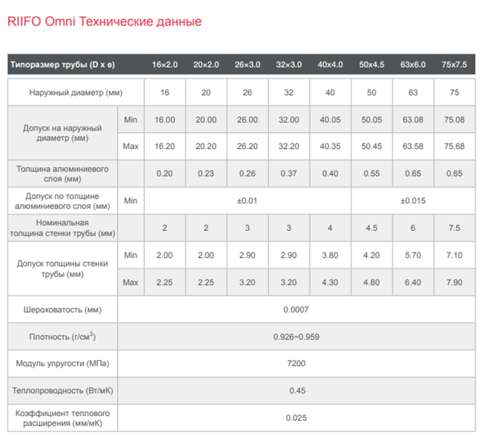Click the value '26.20'
Viewport: 504px width, 435px height.
pyautogui.click(x=248, y=146)
